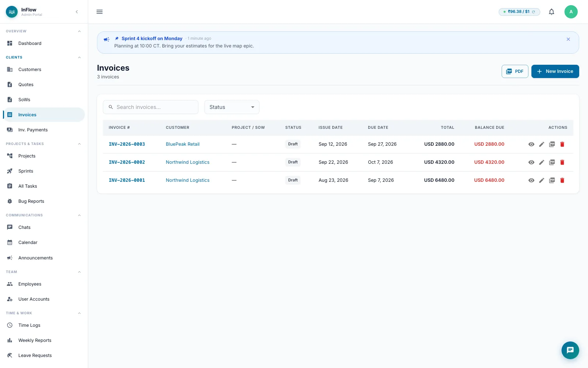
Task: Open the INV-2026-0003 invoice link
Action: 127,144
